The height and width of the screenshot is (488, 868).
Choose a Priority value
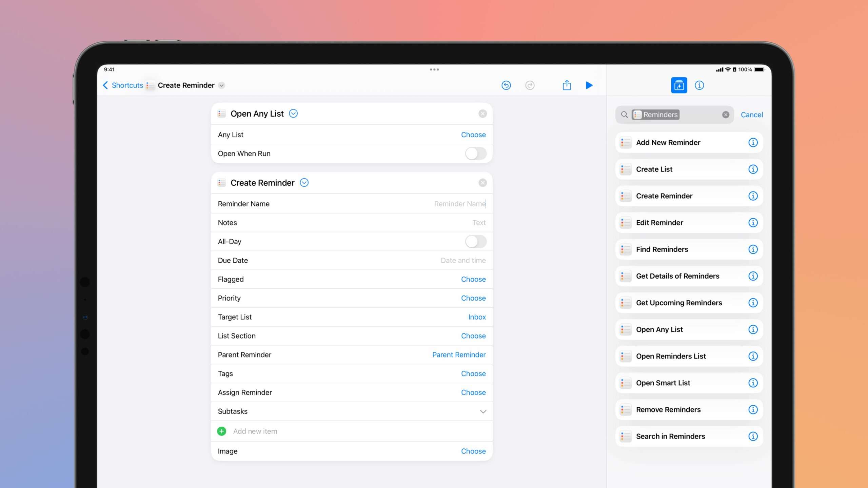(473, 298)
